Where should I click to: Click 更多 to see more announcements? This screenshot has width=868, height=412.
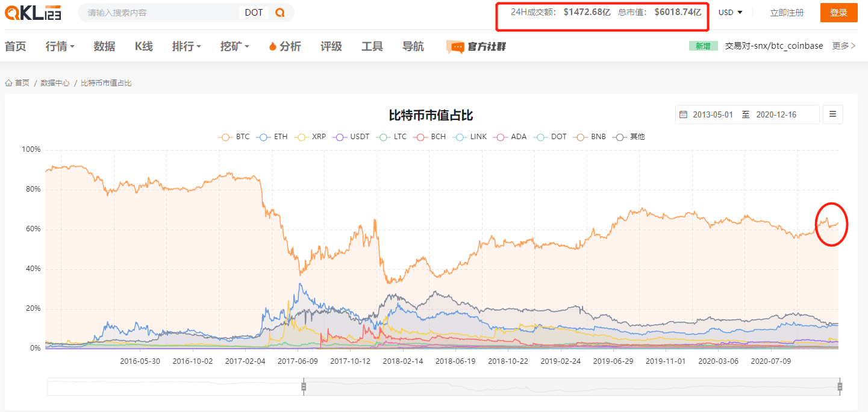[x=844, y=46]
